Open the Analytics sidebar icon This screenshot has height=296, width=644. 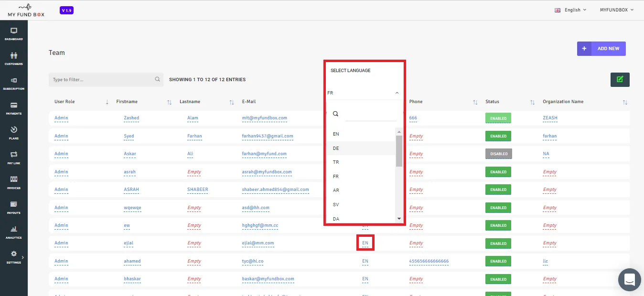(x=14, y=232)
